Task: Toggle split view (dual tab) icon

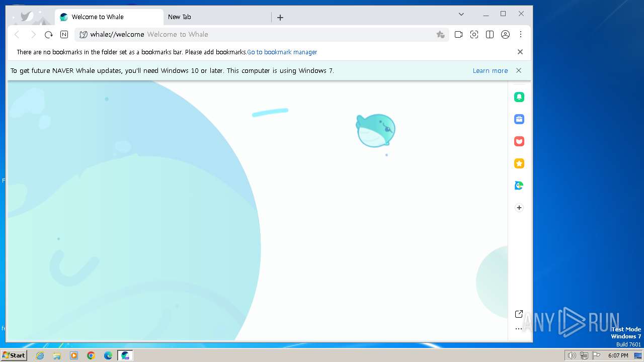Action: click(490, 35)
